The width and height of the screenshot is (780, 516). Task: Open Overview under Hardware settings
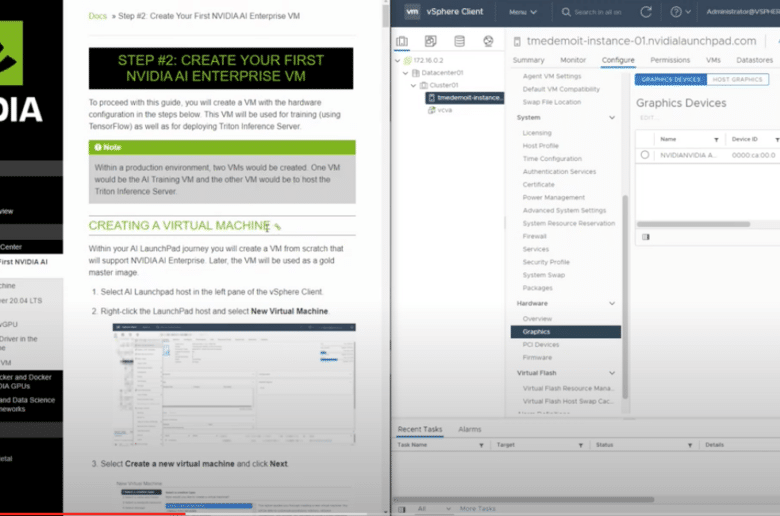coord(537,318)
